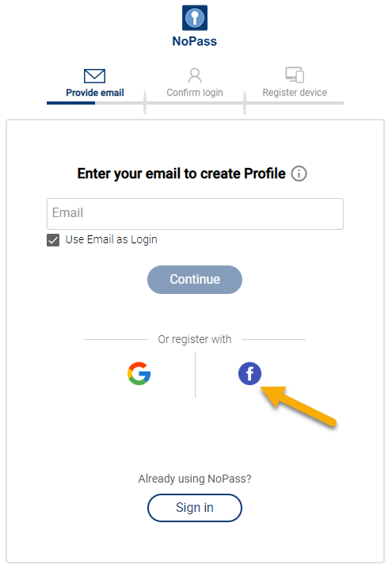Click the Sign in button
The image size is (392, 584).
[x=195, y=508]
